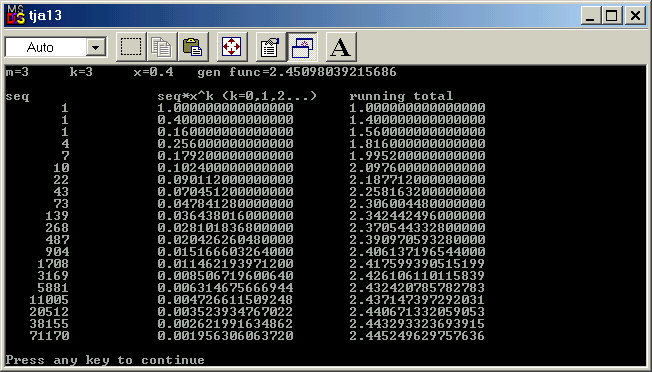Click the value 0.006314675666944
652x372 pixels.
[225, 288]
